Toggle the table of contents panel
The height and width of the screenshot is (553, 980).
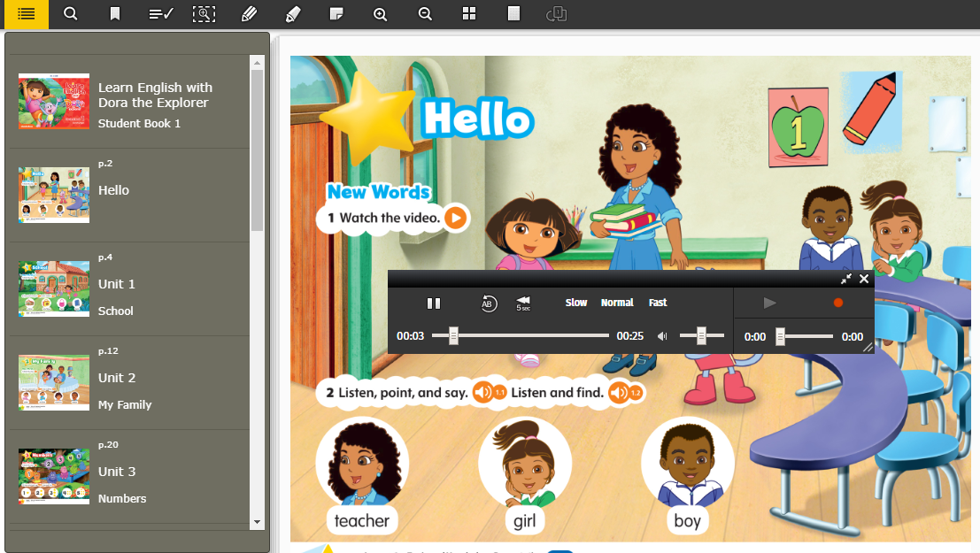[x=27, y=14]
